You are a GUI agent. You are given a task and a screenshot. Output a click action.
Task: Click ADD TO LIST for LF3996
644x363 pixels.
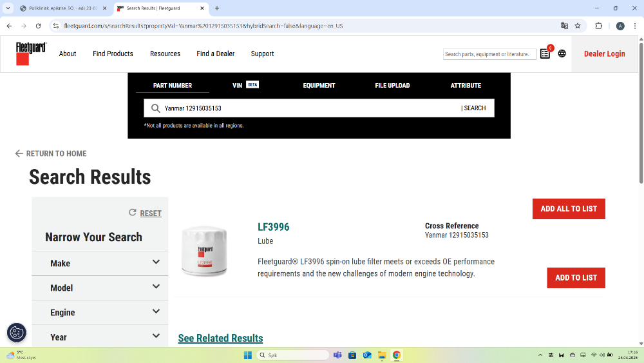click(x=576, y=278)
